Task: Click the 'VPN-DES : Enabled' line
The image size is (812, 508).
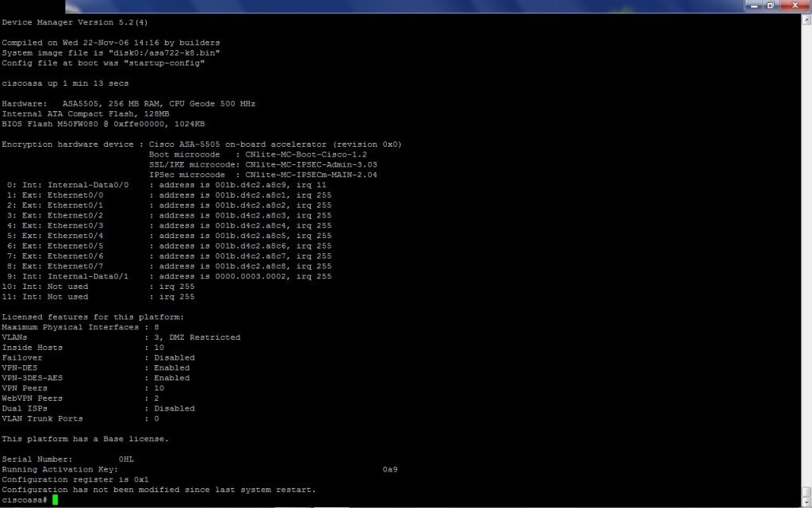Action: (x=95, y=368)
